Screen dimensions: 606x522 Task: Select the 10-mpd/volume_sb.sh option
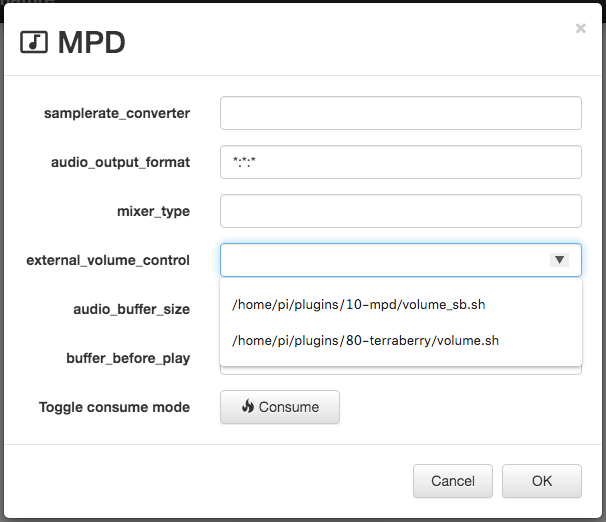pos(401,304)
